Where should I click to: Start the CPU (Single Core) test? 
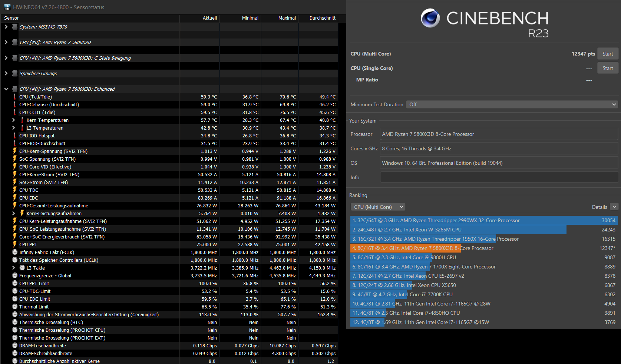608,68
